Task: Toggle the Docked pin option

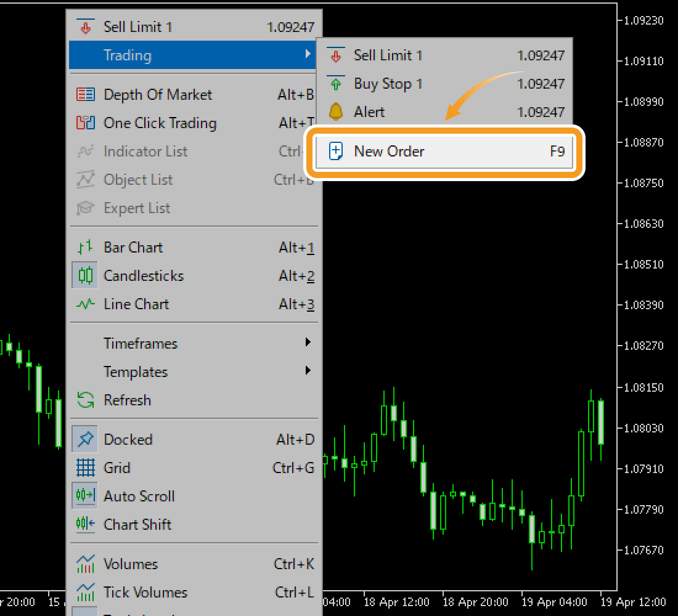Action: [128, 440]
